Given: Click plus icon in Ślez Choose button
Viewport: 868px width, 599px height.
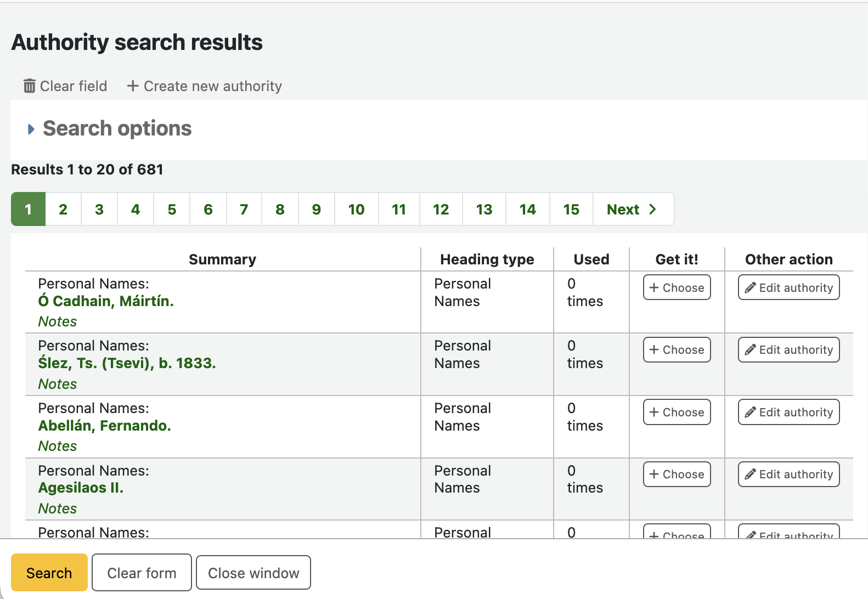Looking at the screenshot, I should tap(654, 350).
